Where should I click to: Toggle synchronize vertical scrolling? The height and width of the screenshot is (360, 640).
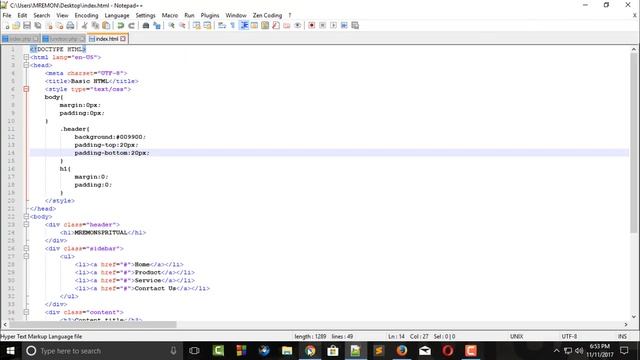click(196, 26)
